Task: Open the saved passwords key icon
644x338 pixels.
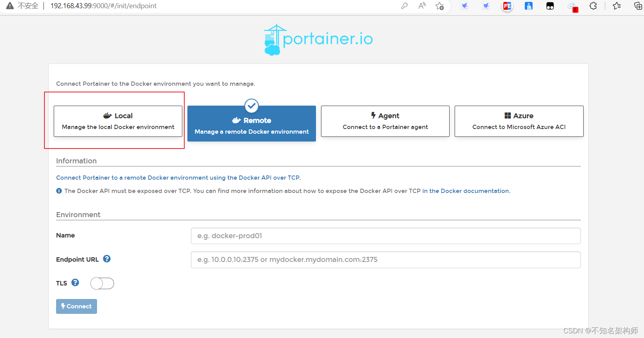Action: coord(404,6)
